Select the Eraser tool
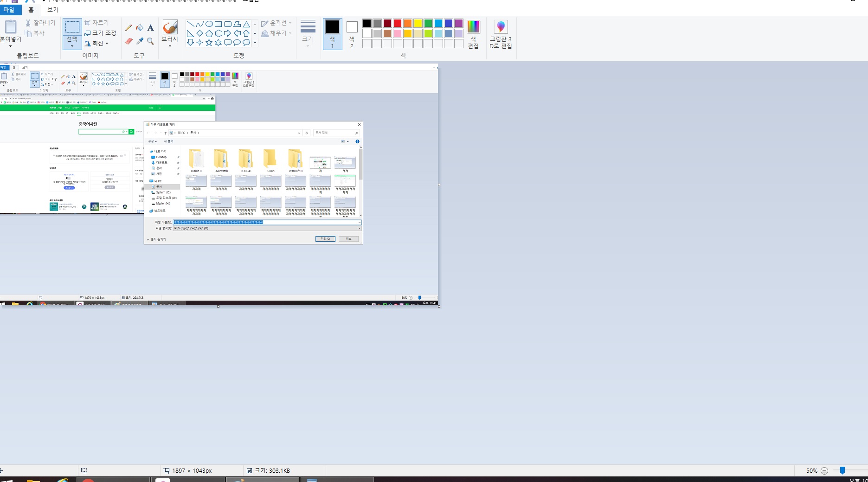 click(x=129, y=41)
